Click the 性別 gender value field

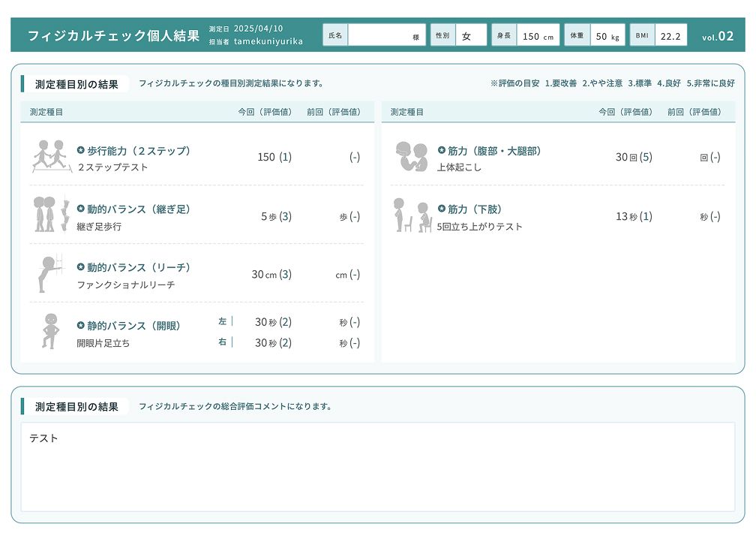click(470, 35)
